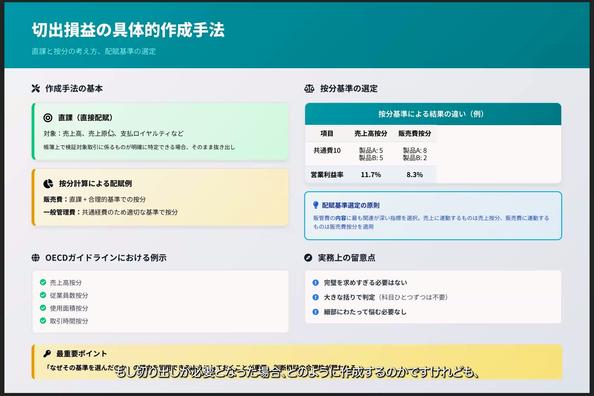Click the green check icon for 従業員数按分
594x396 pixels.
pos(43,295)
